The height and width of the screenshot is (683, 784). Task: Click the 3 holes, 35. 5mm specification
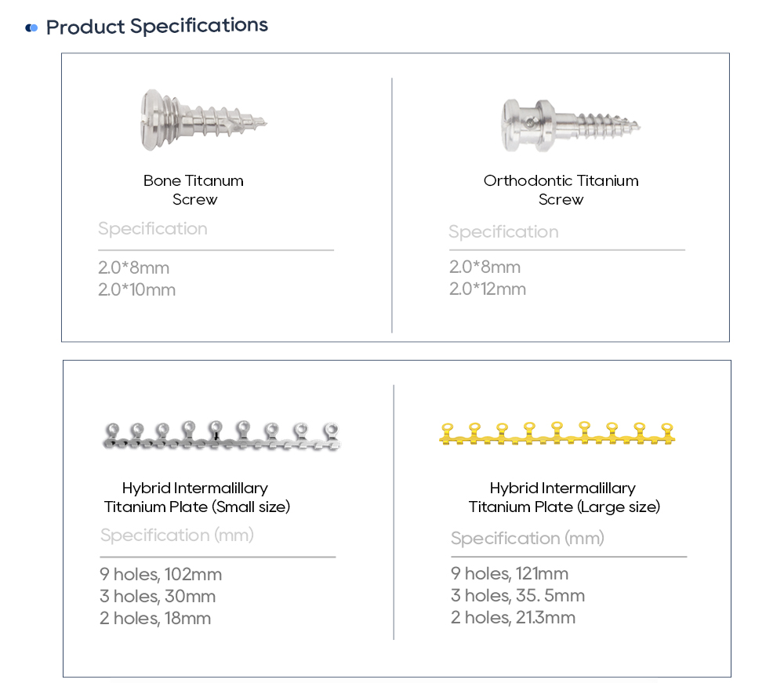pos(517,595)
